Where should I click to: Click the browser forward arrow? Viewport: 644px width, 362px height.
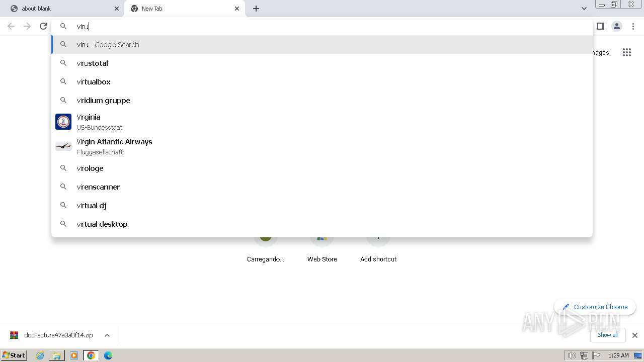27,26
